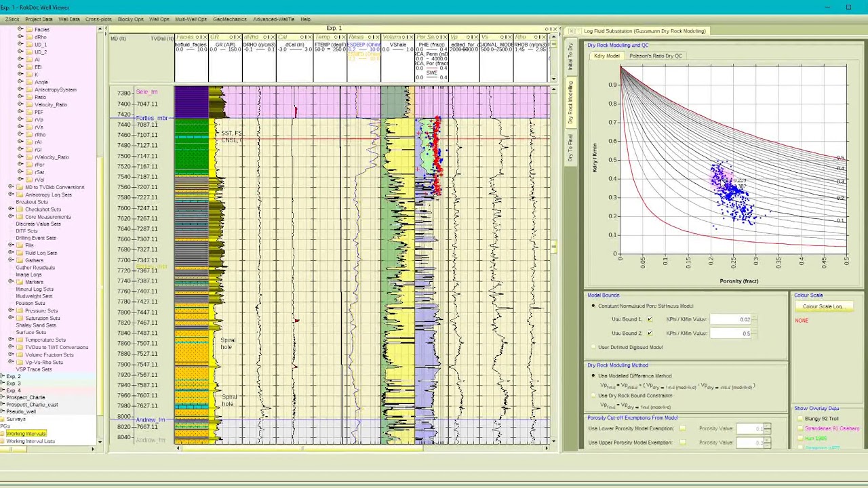Viewport: 868px width, 488px height.
Task: Expand the Prospect_Charlie tree node
Action: click(x=2, y=398)
